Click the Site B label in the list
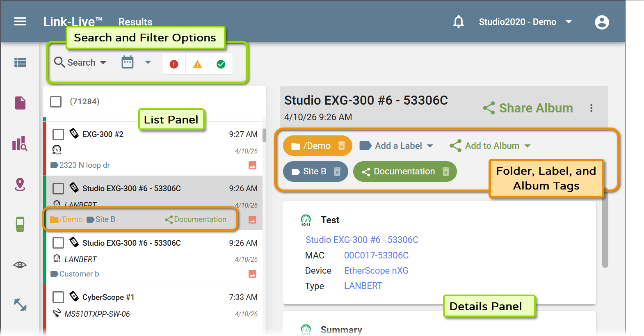Viewport: 644px width, 336px height. pyautogui.click(x=101, y=219)
